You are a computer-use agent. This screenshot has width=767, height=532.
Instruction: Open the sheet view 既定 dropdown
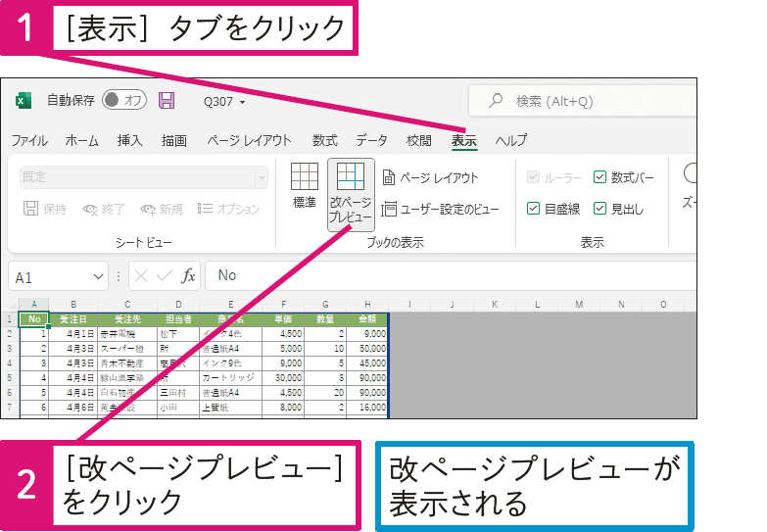(261, 177)
